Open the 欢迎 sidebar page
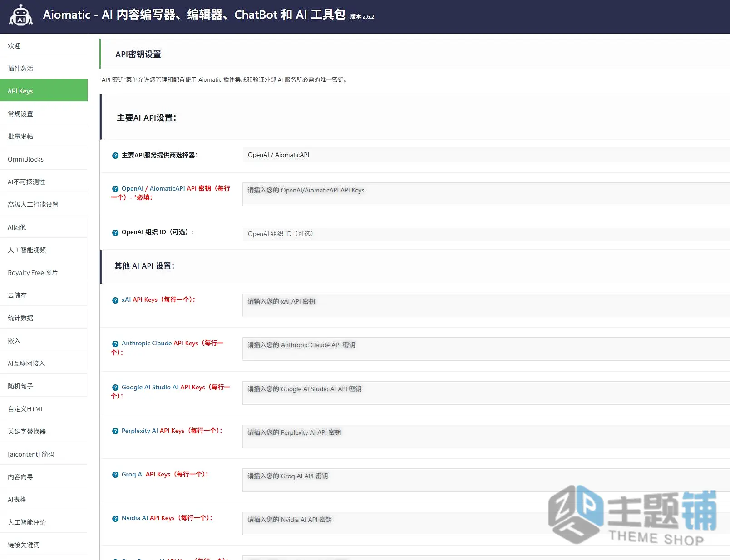This screenshot has width=730, height=560. click(x=44, y=45)
